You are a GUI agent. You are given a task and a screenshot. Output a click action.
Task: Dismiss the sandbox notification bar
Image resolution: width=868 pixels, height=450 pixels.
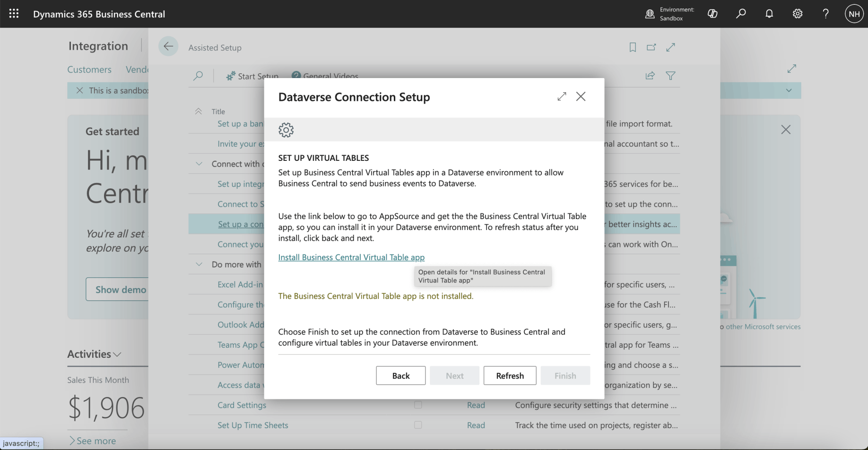(x=79, y=90)
